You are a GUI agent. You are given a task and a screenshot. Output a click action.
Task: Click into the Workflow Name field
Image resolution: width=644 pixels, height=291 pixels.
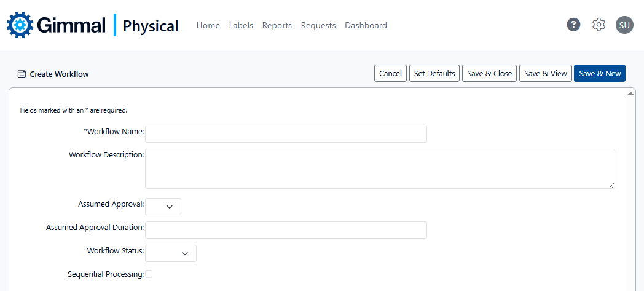[x=286, y=134]
